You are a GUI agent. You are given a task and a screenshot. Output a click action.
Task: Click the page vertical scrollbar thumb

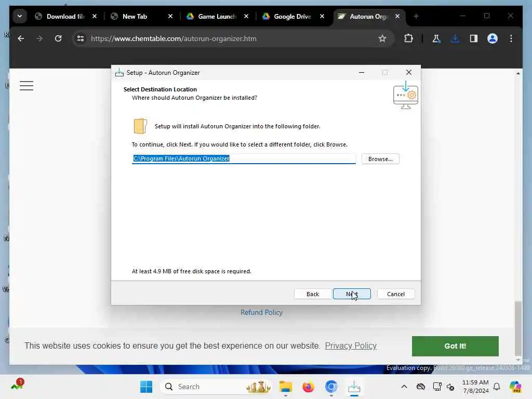[518, 328]
